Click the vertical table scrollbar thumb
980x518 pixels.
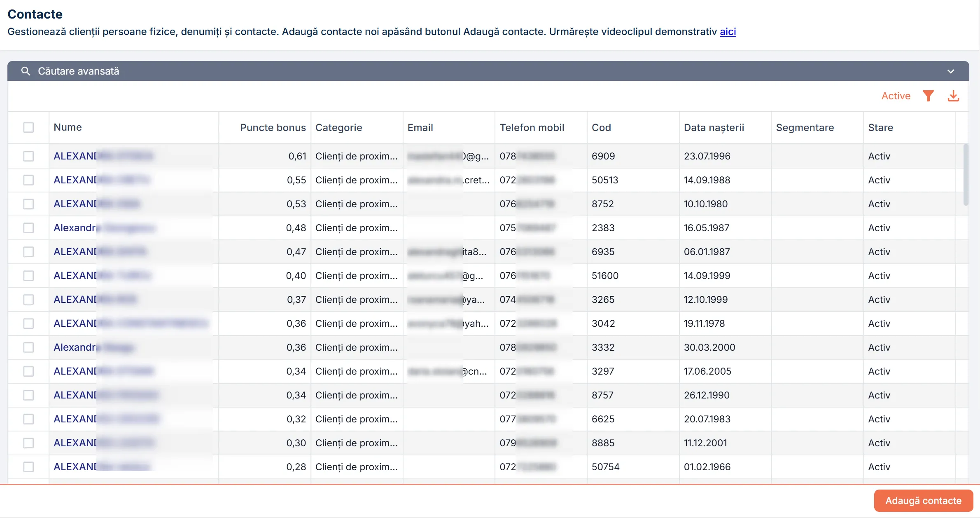966,174
